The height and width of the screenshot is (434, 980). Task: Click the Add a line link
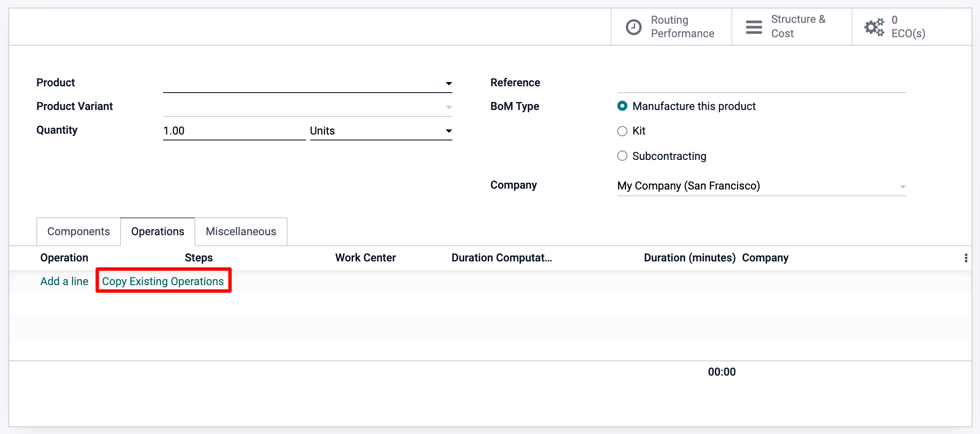[x=64, y=281]
